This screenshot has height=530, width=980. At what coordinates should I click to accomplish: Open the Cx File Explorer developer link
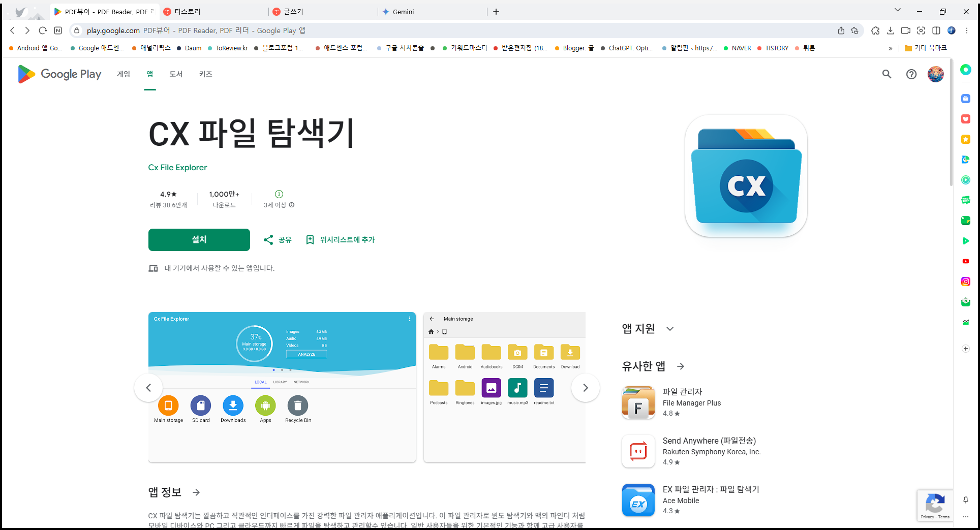[x=177, y=168]
